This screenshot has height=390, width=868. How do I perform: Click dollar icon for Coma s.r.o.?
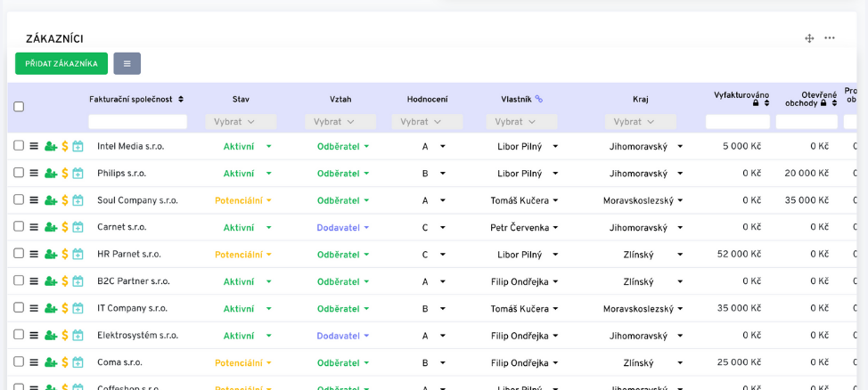point(65,362)
